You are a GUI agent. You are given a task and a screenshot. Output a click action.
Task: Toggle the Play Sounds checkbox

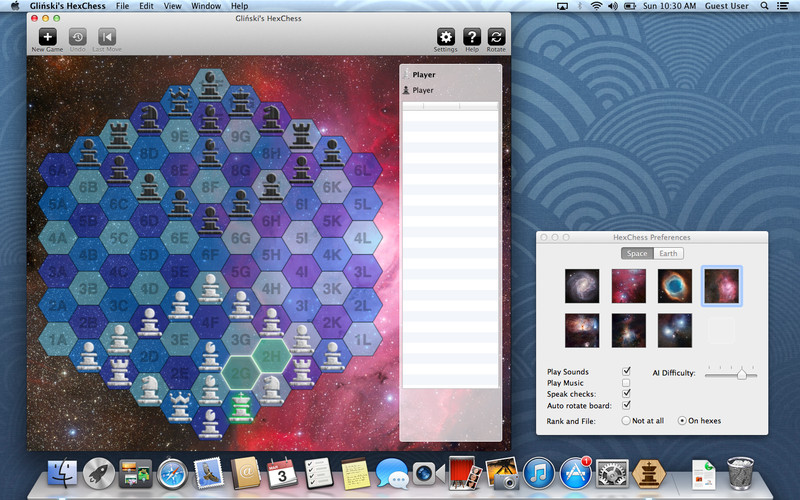626,371
